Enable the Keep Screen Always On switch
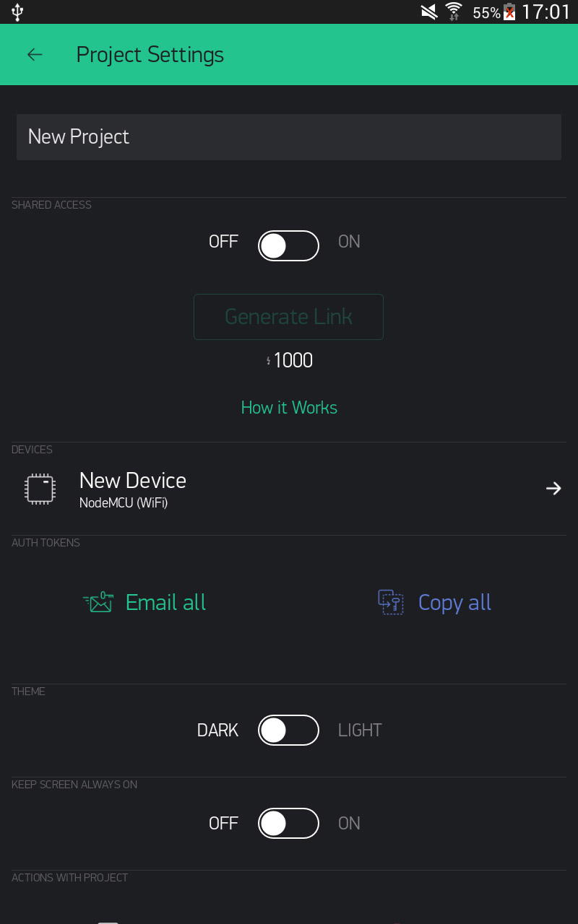This screenshot has height=924, width=578. click(288, 823)
